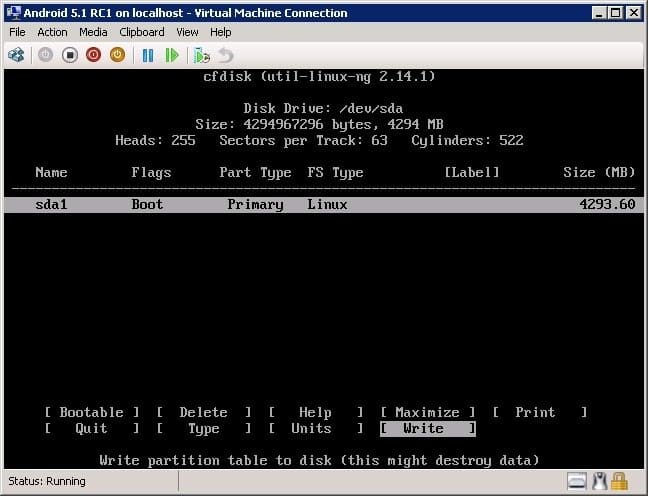Click the cfdisk util-linux-ng version title
Screen dimensions: 648x496
coord(319,76)
